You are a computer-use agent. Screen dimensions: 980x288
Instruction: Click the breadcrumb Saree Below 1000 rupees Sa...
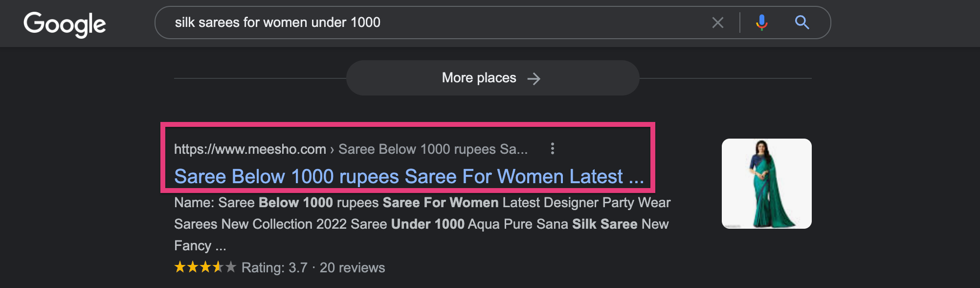pos(433,149)
